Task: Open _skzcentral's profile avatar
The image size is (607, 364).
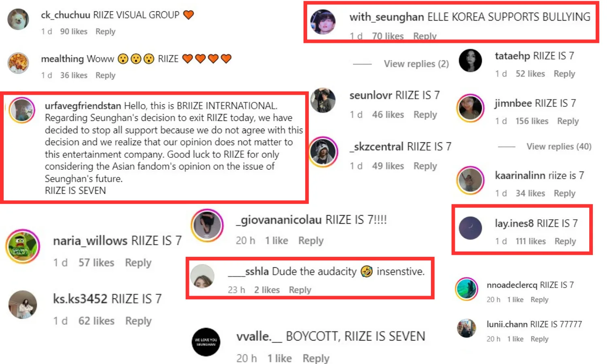Action: (x=323, y=152)
